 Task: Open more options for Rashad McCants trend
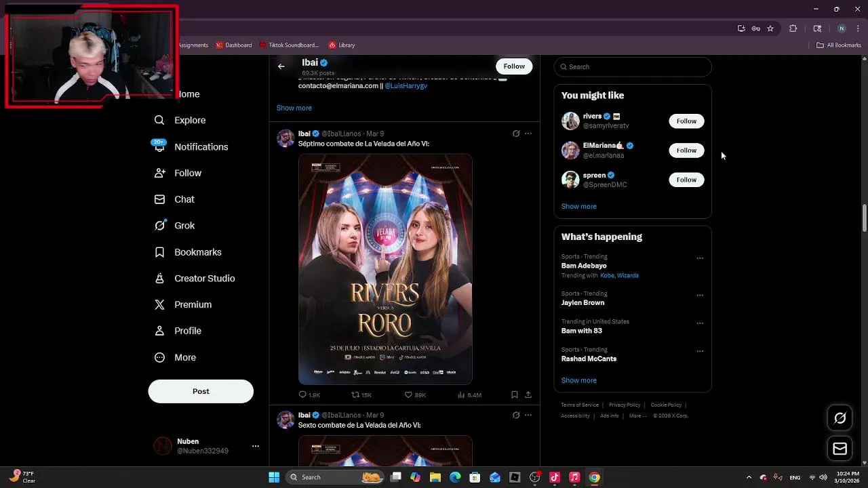click(x=700, y=352)
